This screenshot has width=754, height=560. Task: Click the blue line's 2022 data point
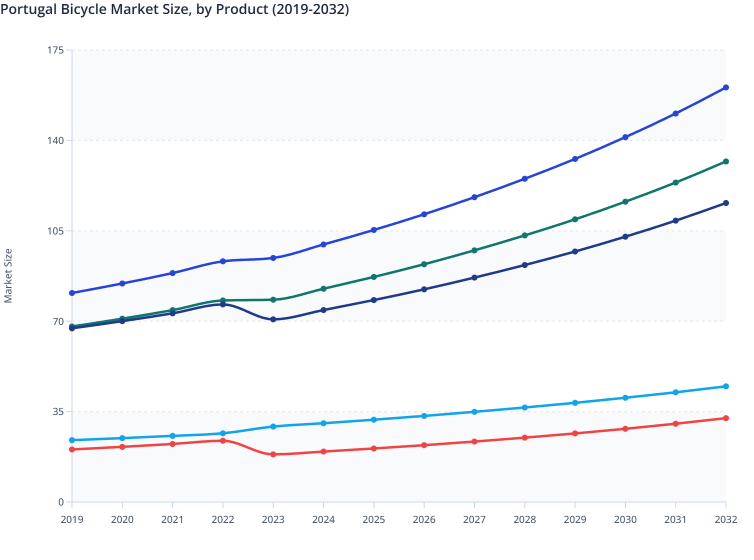(222, 260)
